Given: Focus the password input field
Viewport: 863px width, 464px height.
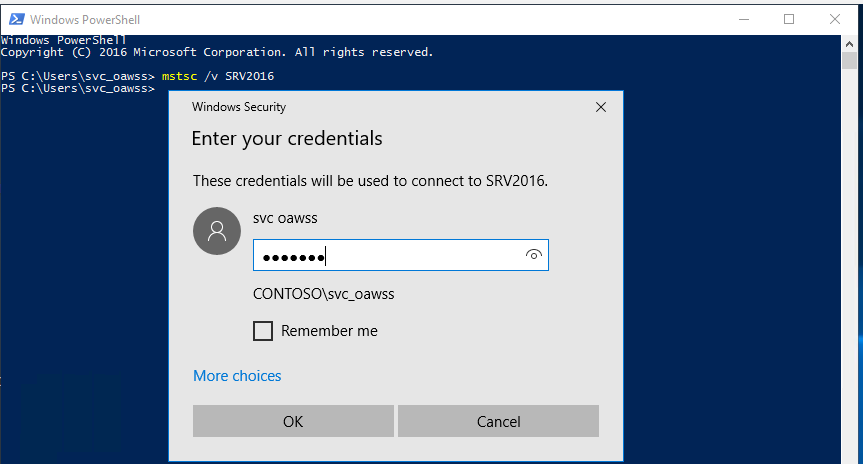Looking at the screenshot, I should click(x=390, y=256).
